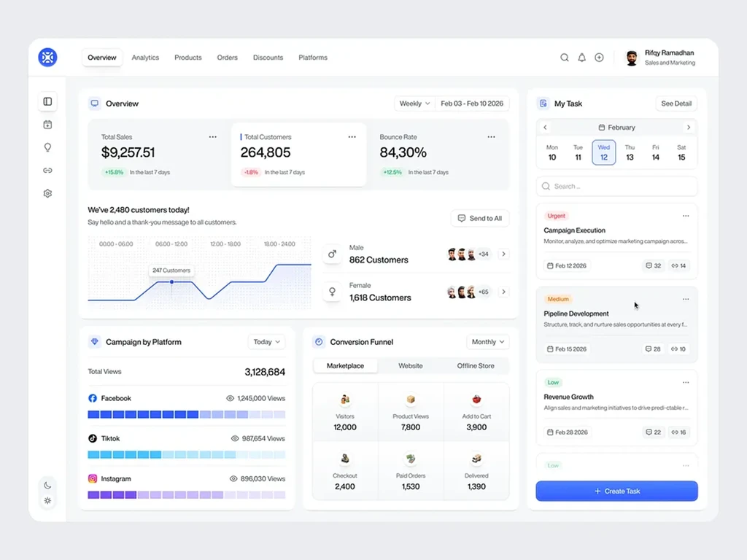Click the task Search input field
This screenshot has width=747, height=560.
(x=616, y=186)
